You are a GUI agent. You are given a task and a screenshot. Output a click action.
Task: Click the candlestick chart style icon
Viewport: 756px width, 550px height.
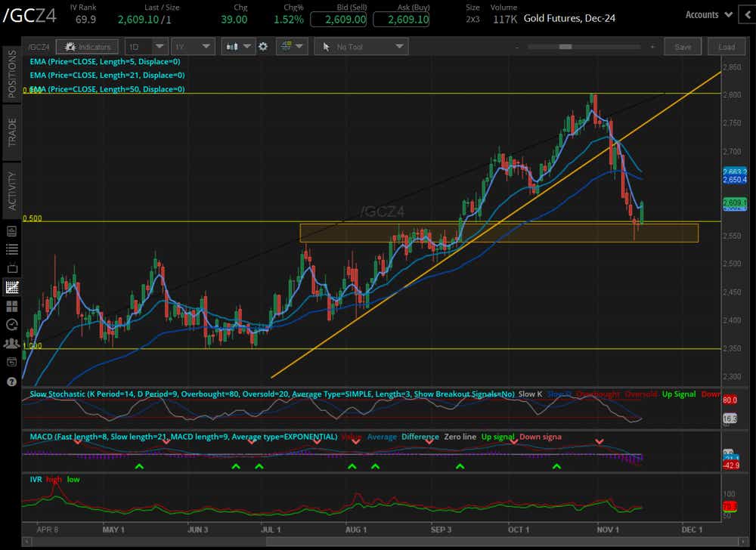tap(232, 47)
